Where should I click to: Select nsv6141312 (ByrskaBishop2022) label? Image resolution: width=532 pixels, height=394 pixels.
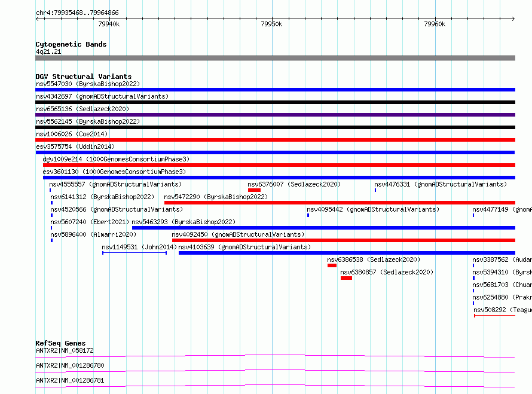pos(102,197)
